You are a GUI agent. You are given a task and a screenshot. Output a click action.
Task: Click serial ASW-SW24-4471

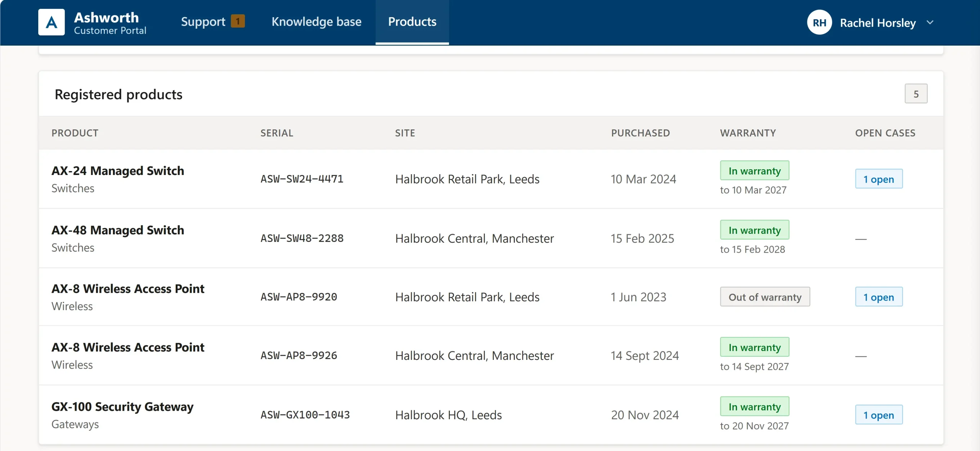(x=302, y=179)
